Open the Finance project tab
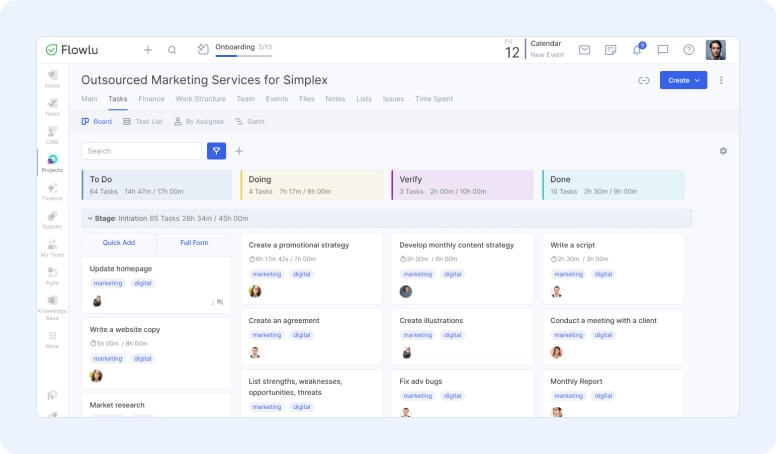This screenshot has width=776, height=454. click(x=151, y=99)
